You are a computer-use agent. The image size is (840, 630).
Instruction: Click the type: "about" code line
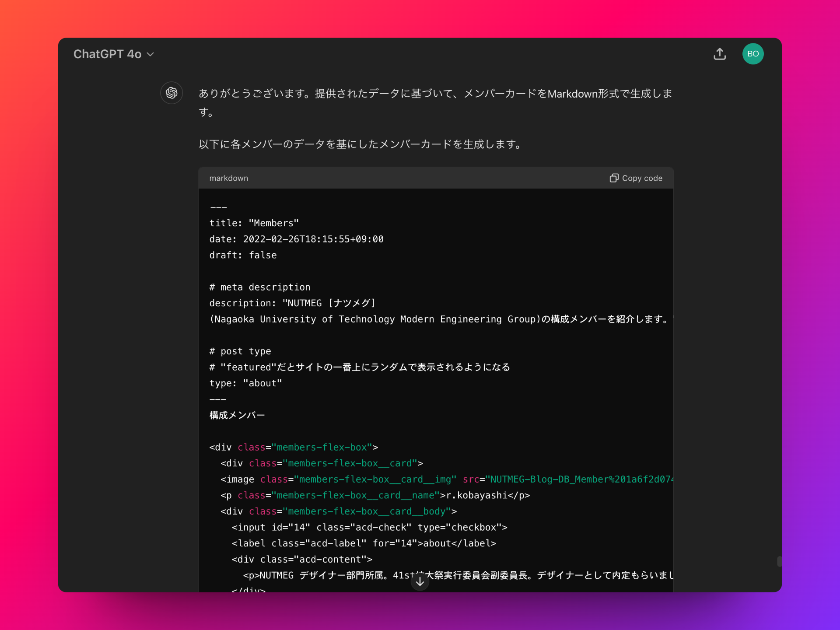[245, 383]
